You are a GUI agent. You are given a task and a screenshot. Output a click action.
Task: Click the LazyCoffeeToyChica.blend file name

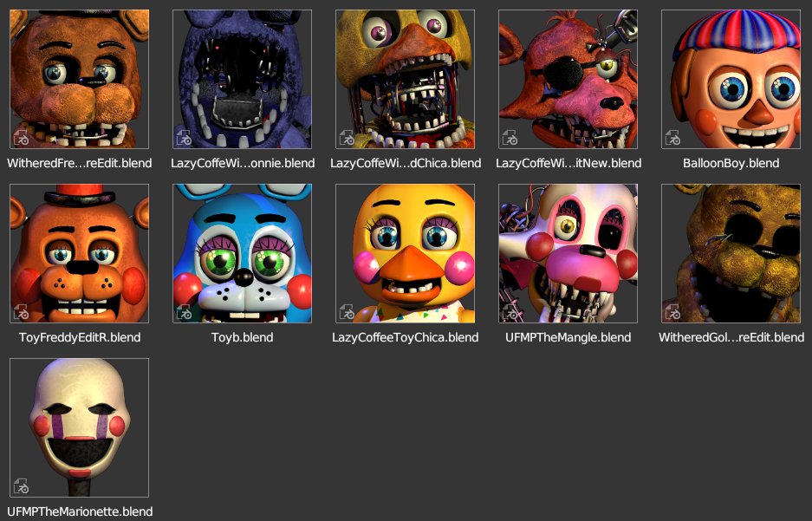click(405, 338)
